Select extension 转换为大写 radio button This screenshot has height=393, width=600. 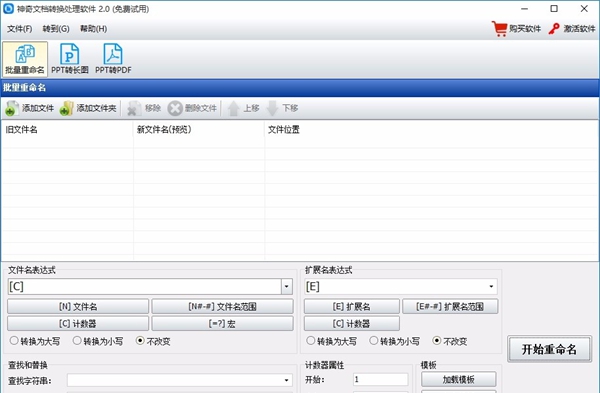coord(311,340)
